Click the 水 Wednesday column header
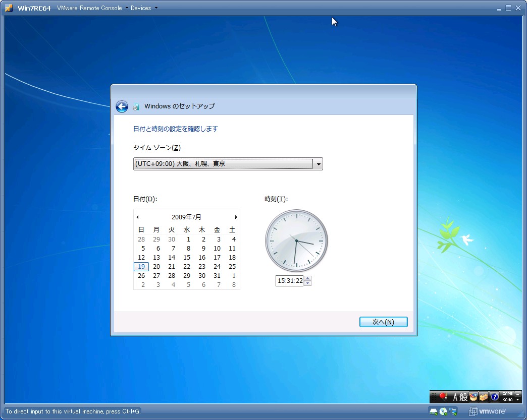This screenshot has width=527, height=420. point(187,229)
